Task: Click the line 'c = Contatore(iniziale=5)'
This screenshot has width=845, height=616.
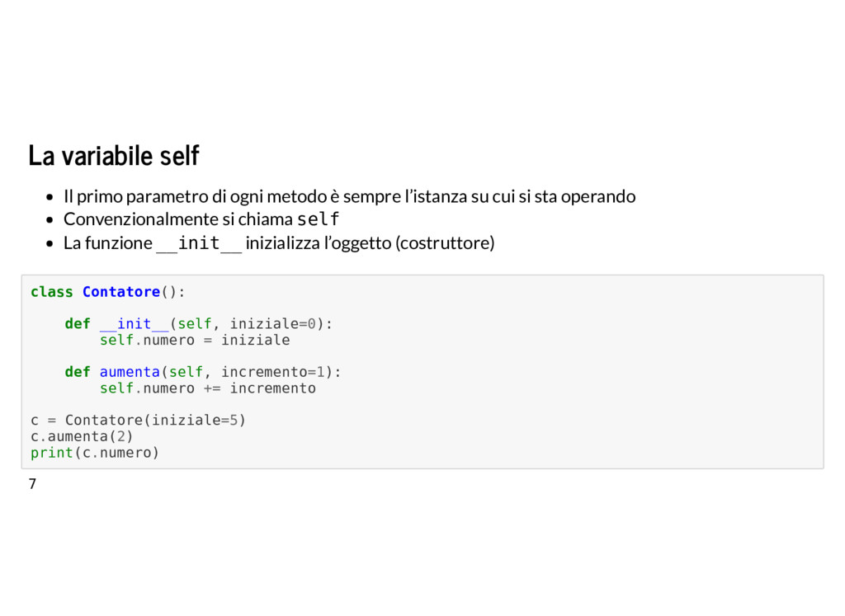Action: [x=138, y=420]
